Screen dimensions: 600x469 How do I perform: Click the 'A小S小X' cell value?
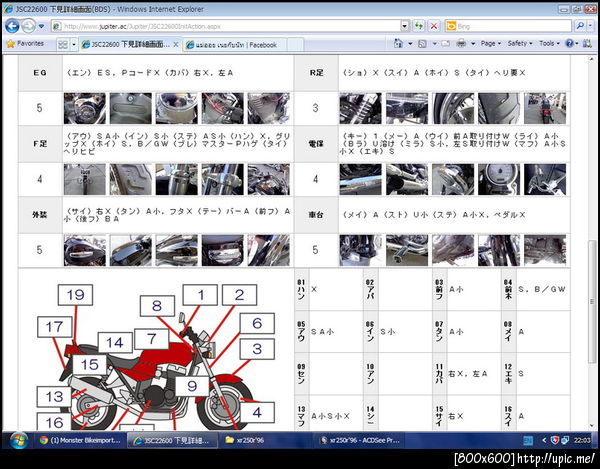point(330,416)
